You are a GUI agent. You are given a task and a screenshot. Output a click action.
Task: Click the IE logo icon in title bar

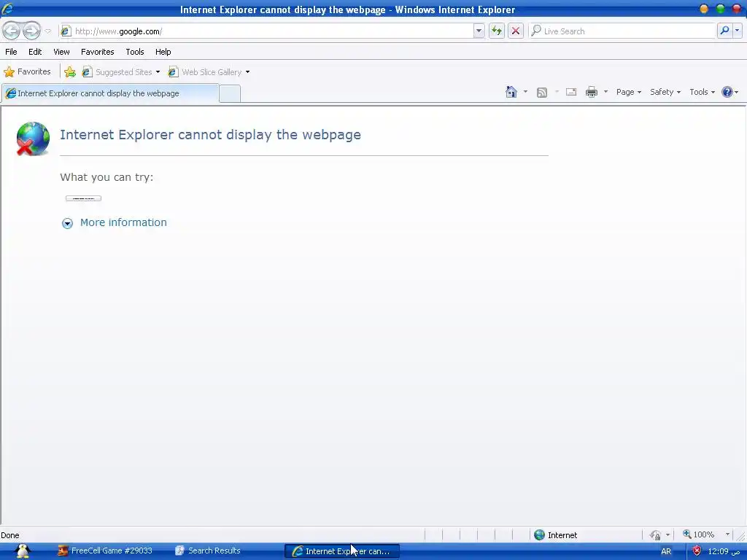pos(7,9)
